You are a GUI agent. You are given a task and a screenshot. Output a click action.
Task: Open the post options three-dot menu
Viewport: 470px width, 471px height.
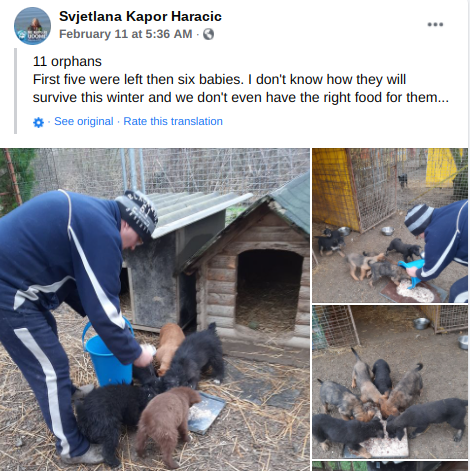(x=435, y=24)
